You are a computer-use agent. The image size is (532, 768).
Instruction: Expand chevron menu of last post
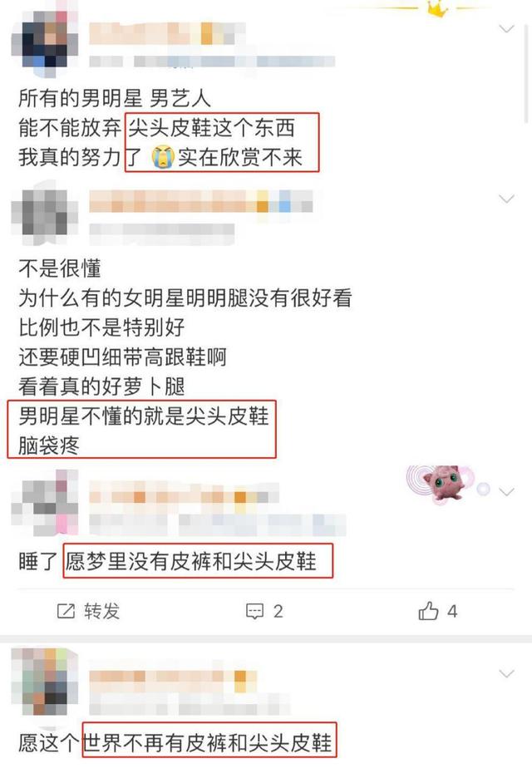506,674
